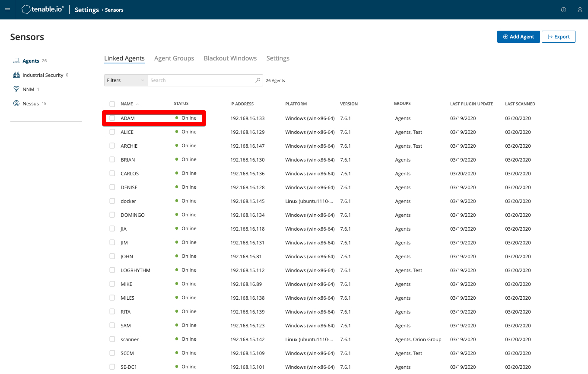Open the user account profile icon

(x=580, y=10)
